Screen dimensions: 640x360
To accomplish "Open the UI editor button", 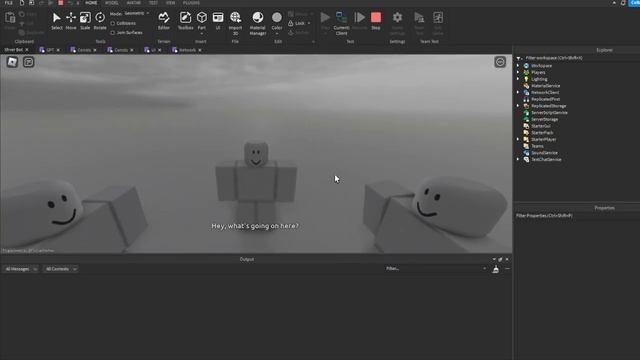I will 218,21.
